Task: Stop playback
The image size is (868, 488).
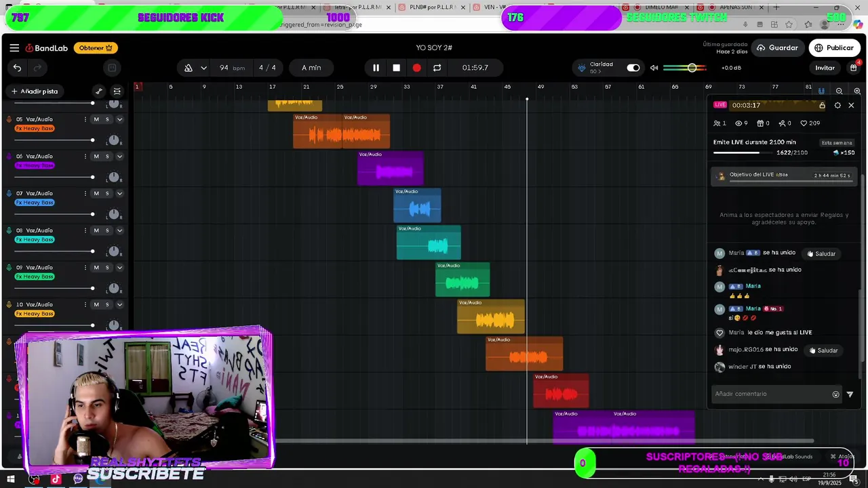Action: point(396,68)
